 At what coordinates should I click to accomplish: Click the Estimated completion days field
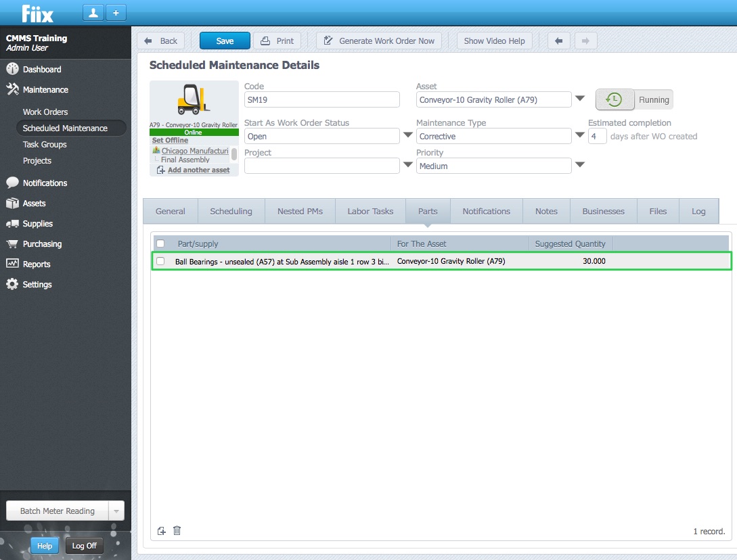597,136
